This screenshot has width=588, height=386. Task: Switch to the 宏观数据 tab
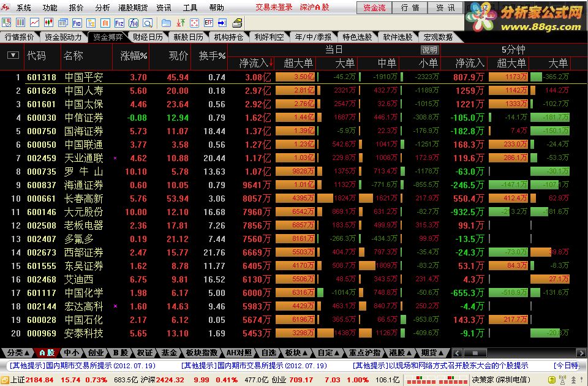(438, 37)
